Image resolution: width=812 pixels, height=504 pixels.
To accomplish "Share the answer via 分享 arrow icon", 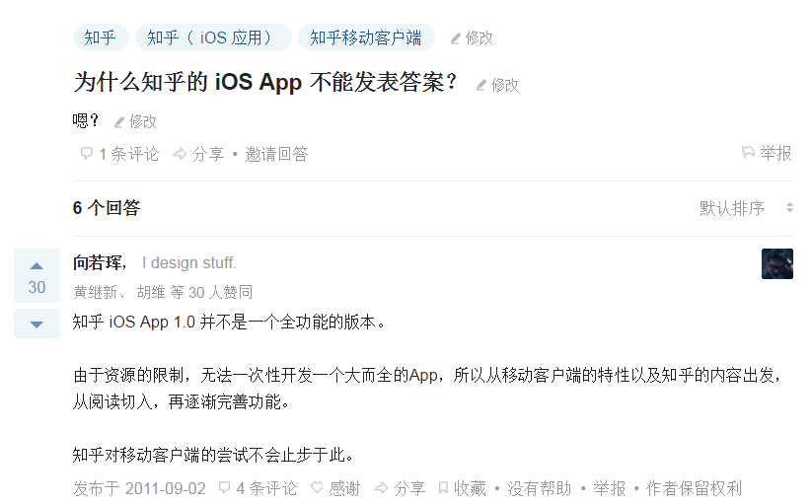I will 381,488.
